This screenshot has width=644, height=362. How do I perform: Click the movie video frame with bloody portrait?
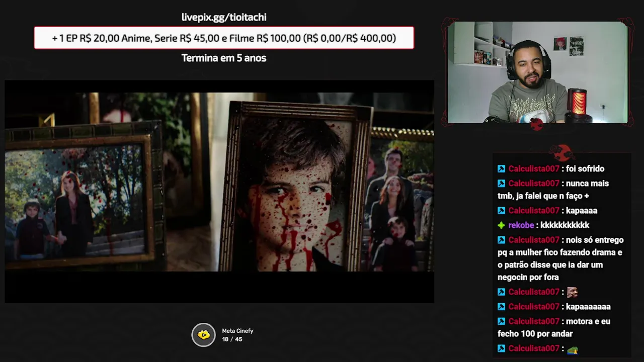coord(219,191)
